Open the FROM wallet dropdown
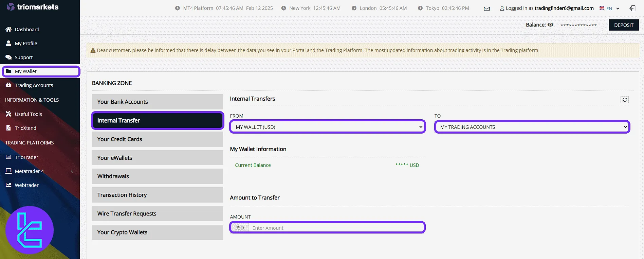This screenshot has height=259, width=644. 328,127
